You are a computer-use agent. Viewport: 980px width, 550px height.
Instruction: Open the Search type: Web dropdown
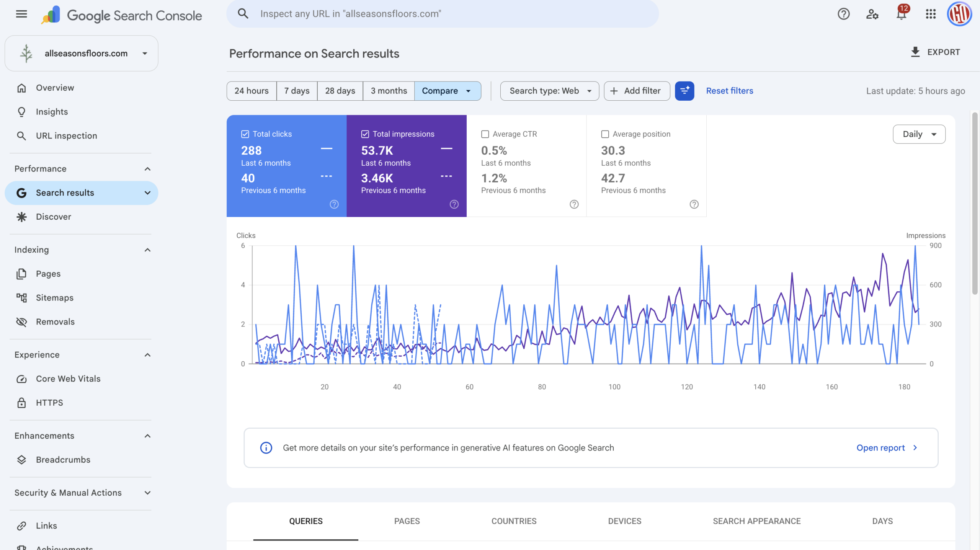(x=549, y=91)
